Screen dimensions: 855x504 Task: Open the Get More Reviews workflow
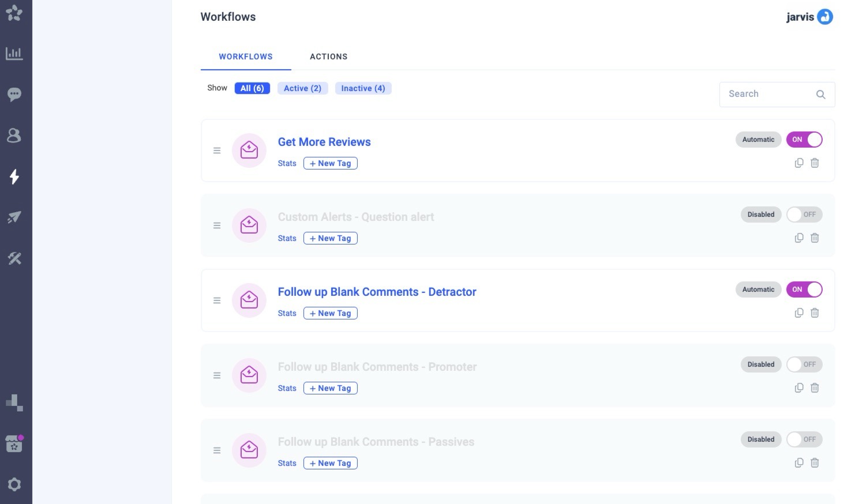point(324,142)
